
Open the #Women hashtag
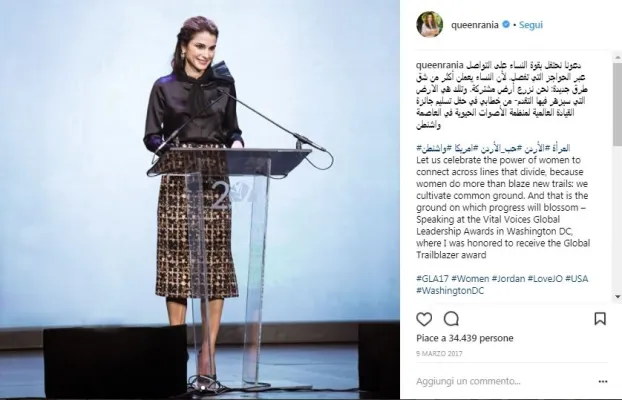coord(470,279)
